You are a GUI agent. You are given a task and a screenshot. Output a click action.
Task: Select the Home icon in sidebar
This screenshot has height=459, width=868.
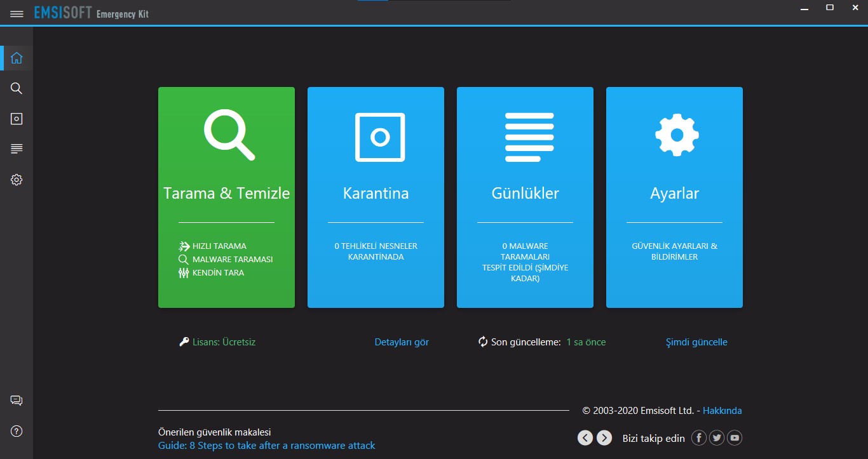point(17,58)
